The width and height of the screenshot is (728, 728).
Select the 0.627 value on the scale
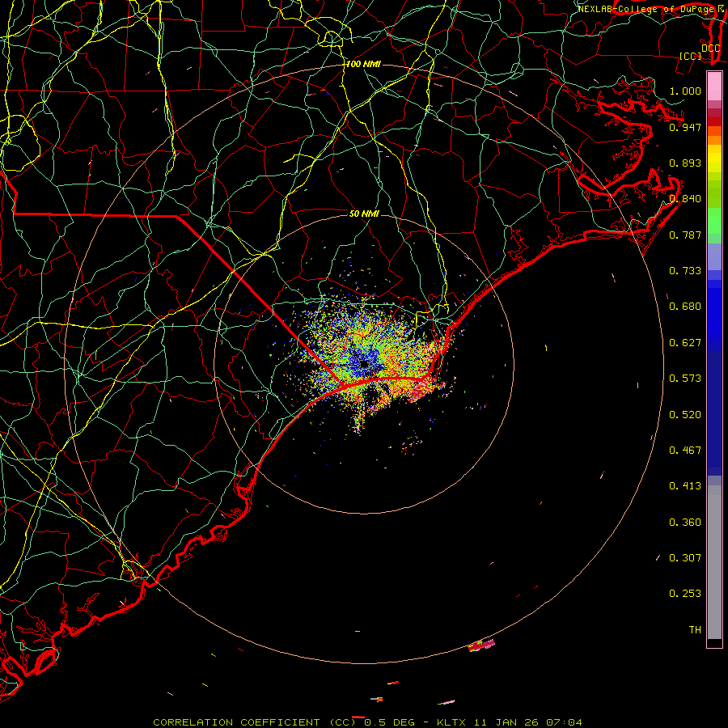coord(685,343)
